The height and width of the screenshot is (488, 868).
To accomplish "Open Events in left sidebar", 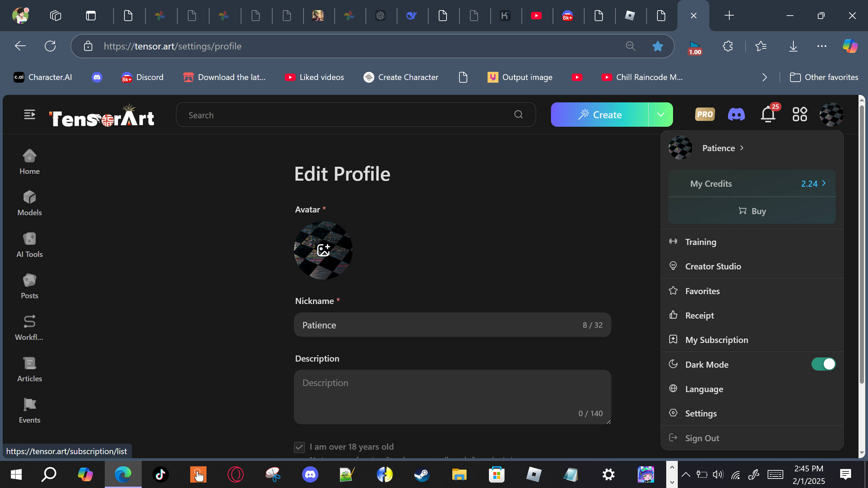I will coord(29,410).
